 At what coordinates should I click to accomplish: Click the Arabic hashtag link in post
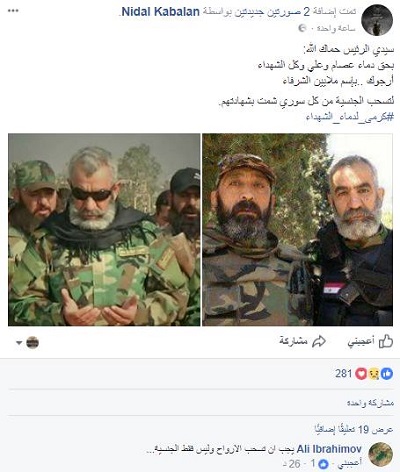pos(350,117)
